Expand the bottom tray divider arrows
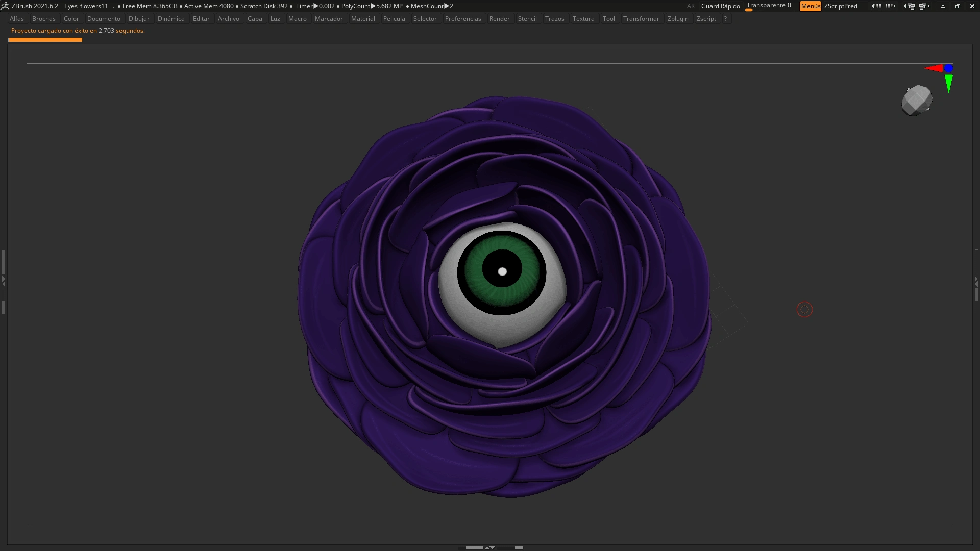Image resolution: width=980 pixels, height=551 pixels. coord(489,547)
